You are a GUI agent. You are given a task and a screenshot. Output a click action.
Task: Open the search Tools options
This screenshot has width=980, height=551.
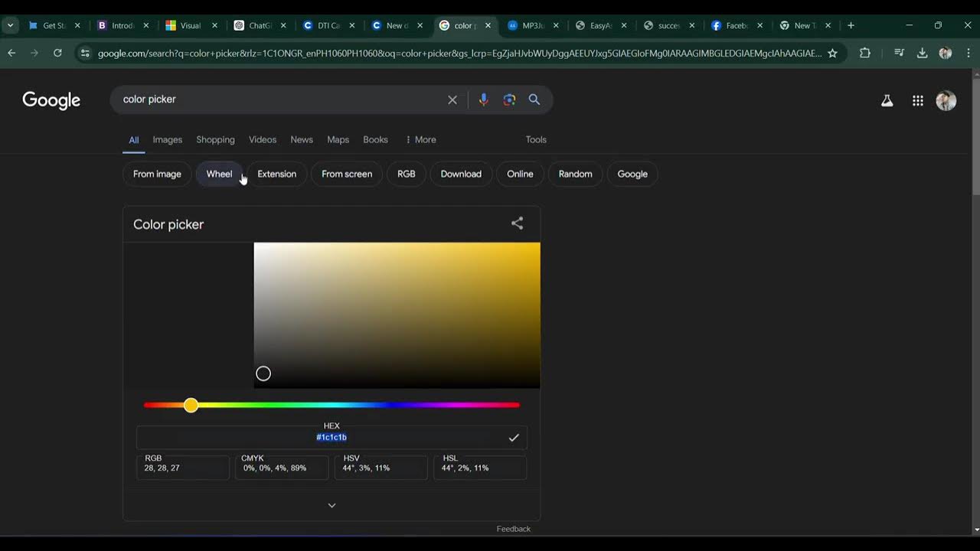point(536,139)
